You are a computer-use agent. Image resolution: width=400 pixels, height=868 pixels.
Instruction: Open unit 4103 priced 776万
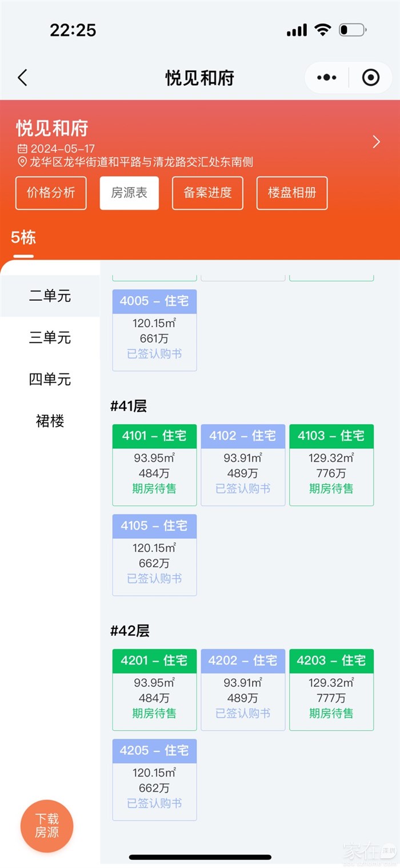(x=331, y=465)
